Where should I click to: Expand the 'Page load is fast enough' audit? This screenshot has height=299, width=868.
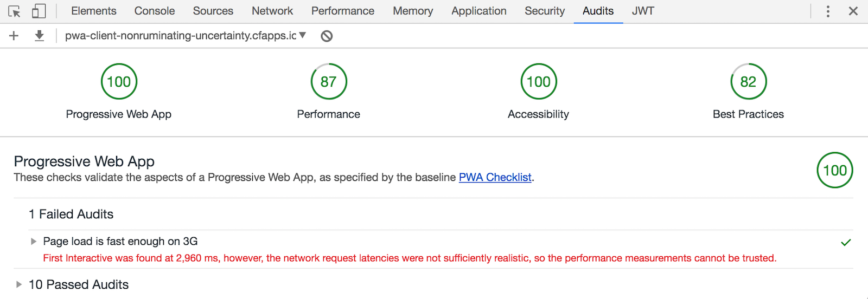tap(34, 242)
